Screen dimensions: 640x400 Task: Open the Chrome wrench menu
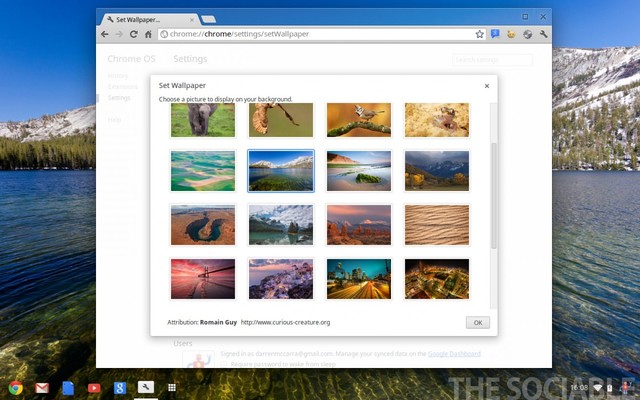(x=543, y=34)
